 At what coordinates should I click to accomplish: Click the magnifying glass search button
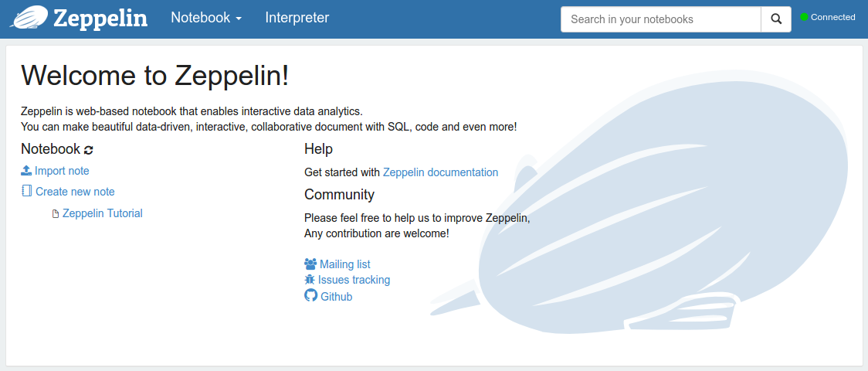click(x=775, y=19)
